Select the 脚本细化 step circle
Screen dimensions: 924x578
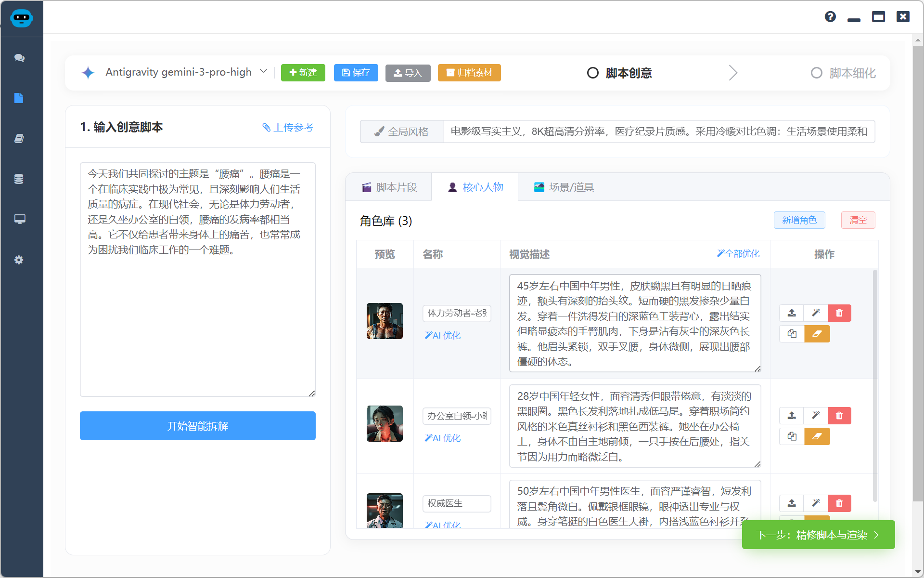816,73
